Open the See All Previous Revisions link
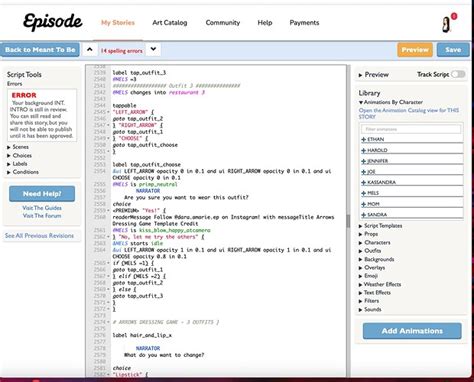 (x=39, y=236)
